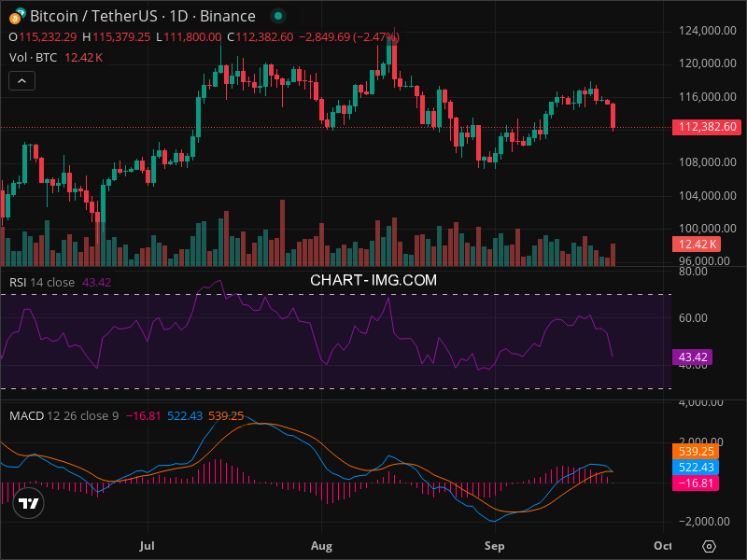
Task: Select the MACD 12 26 close 9 label
Action: (x=63, y=415)
